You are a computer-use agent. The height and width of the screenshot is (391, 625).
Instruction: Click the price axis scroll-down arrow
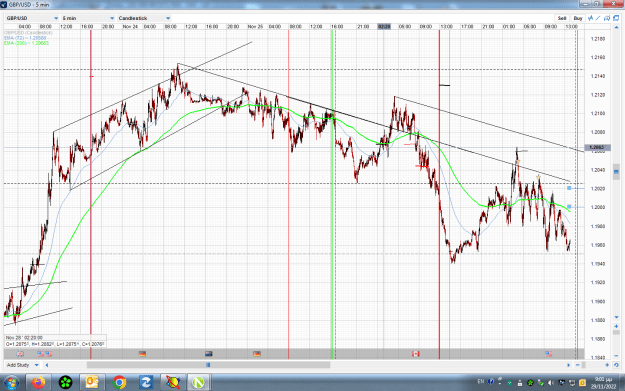click(616, 317)
